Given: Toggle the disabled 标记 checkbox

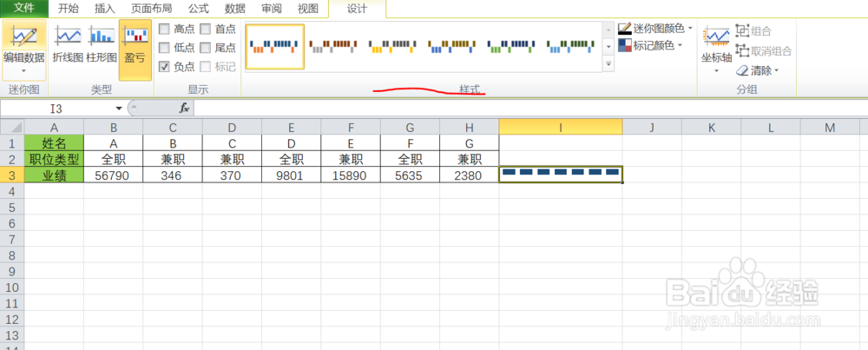Looking at the screenshot, I should (206, 67).
